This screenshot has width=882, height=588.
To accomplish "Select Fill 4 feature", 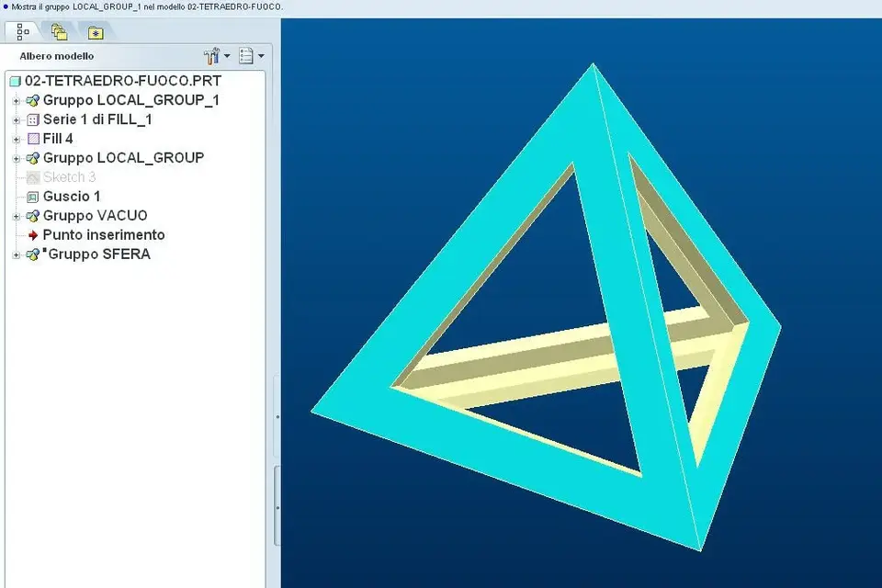I will (58, 139).
